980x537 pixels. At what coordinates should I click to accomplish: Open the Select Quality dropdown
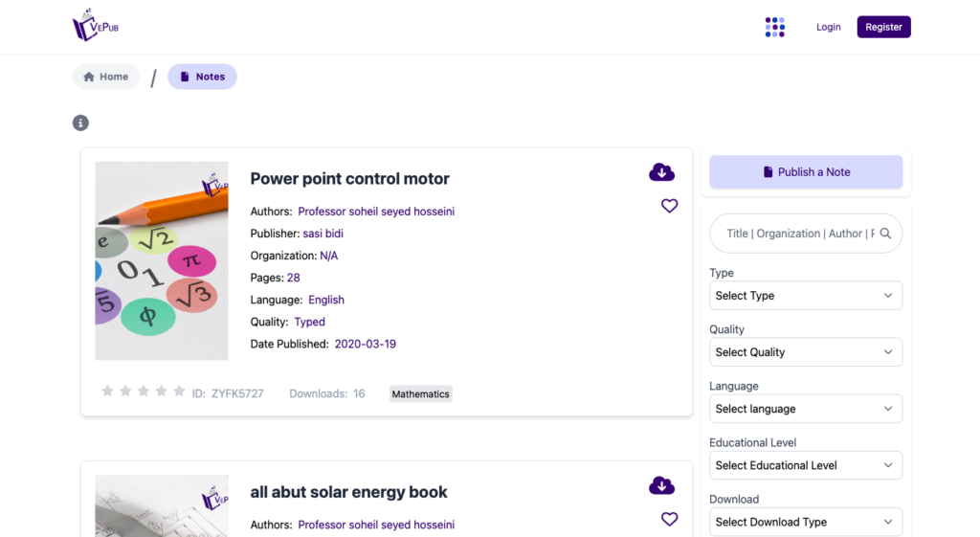coord(805,352)
